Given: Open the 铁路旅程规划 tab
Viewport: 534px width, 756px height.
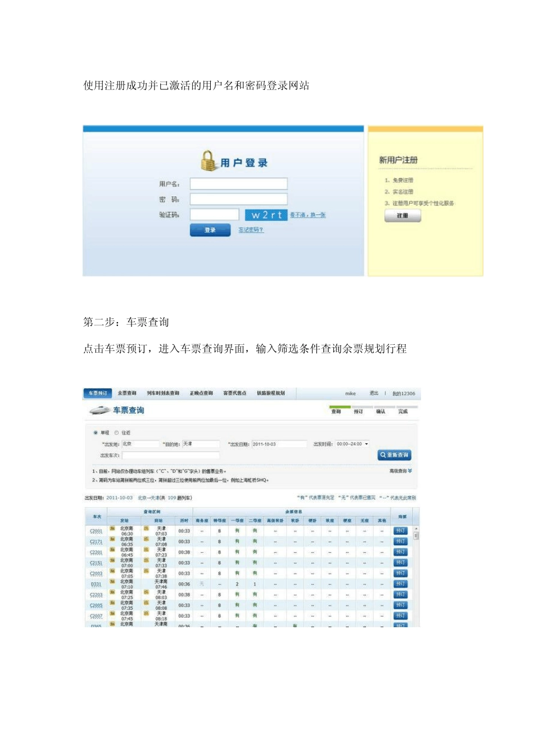Looking at the screenshot, I should pos(271,393).
